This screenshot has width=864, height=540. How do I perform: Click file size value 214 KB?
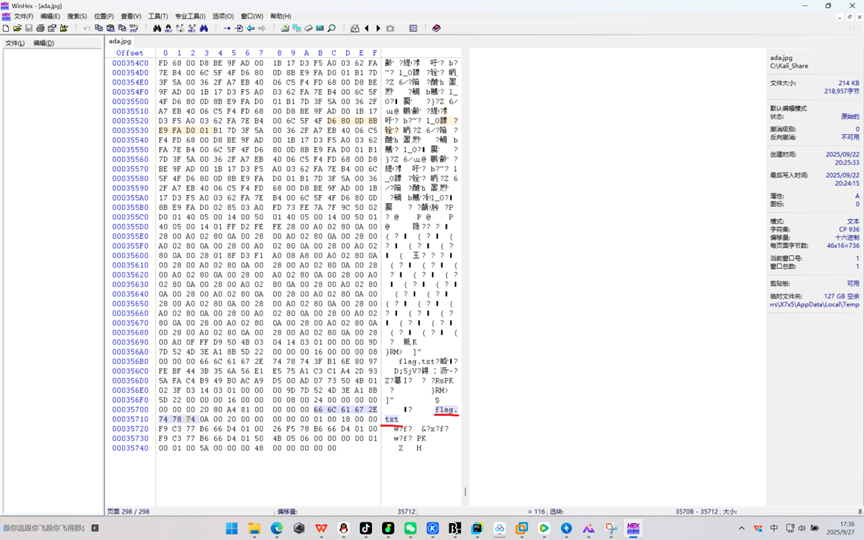pos(849,83)
